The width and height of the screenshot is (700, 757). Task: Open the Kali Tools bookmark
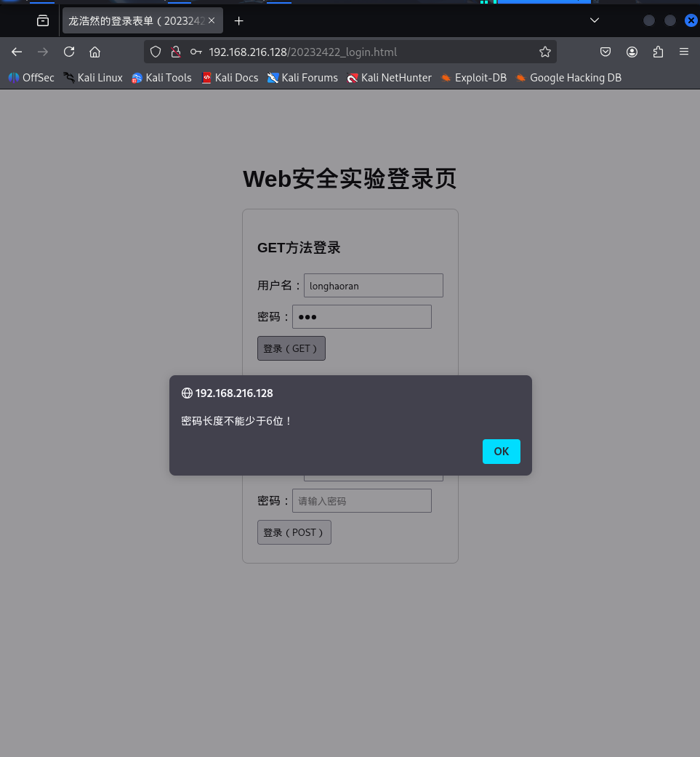[161, 78]
